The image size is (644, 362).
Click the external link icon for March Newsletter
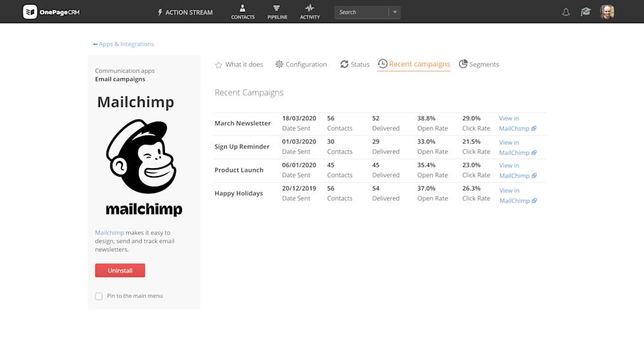coord(534,129)
